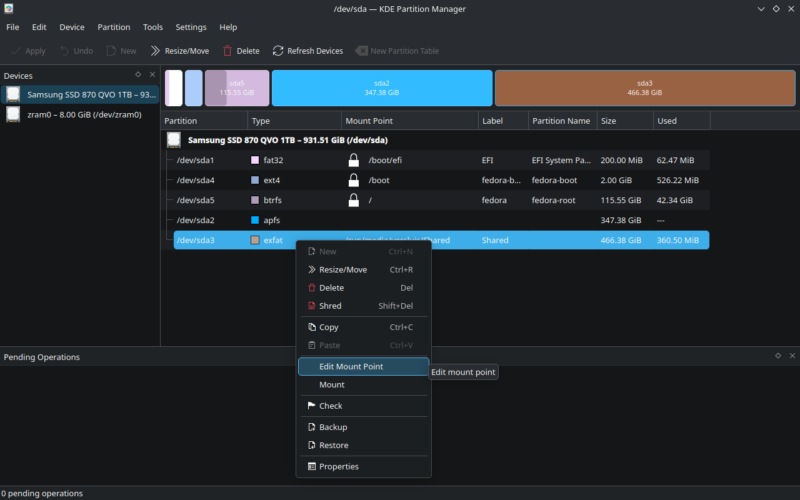Select the light blue sda4 block in partition bar
Viewport: 800px width, 500px height.
click(194, 88)
